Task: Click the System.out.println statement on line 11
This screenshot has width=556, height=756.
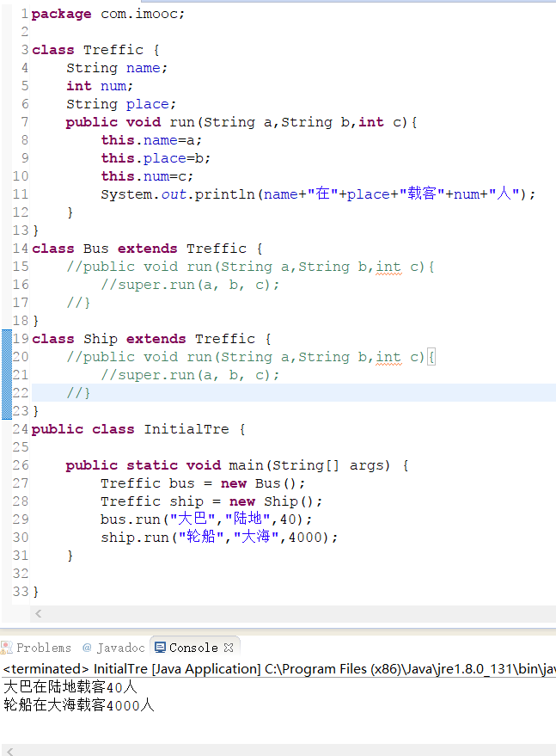Action: coord(318,194)
